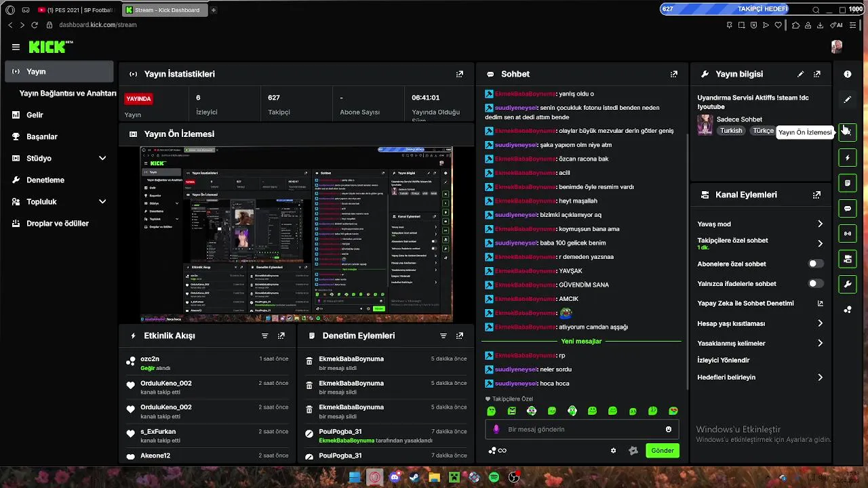Toggle the channel actions widget in right sidebar
Screen dimensions: 868x488
coord(848,259)
